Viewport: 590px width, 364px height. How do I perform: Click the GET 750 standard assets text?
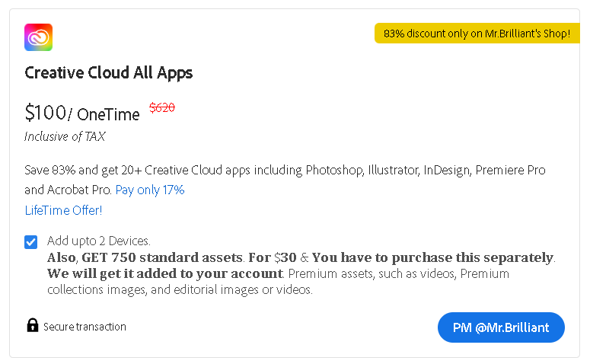[162, 257]
